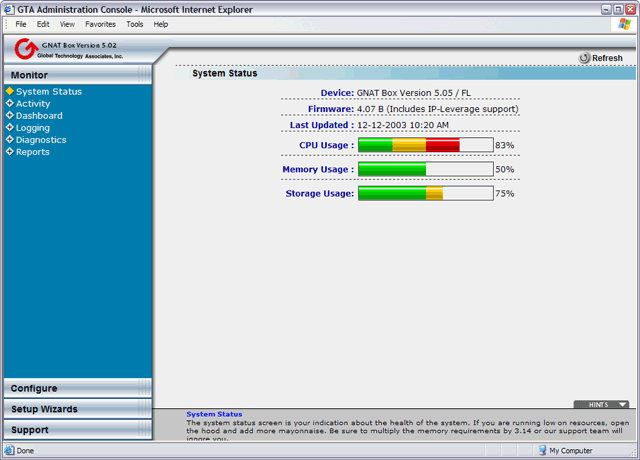The height and width of the screenshot is (460, 640).
Task: Expand the Support section
Action: (78, 430)
